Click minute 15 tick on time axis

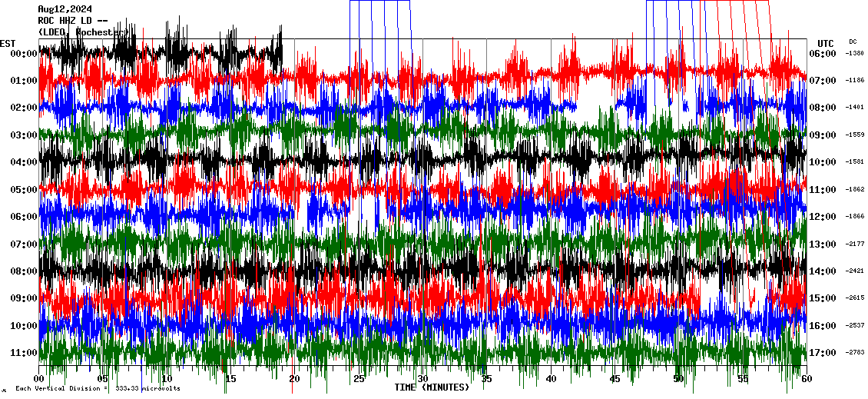pos(230,379)
